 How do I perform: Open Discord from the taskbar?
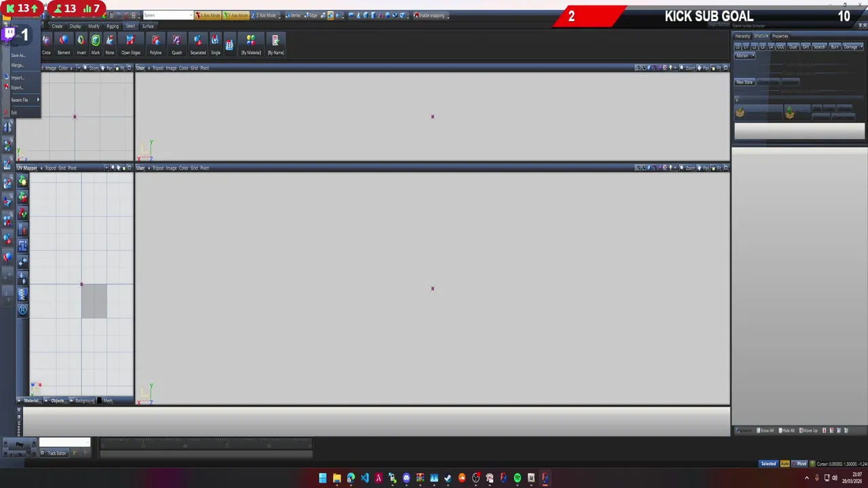coord(406,478)
